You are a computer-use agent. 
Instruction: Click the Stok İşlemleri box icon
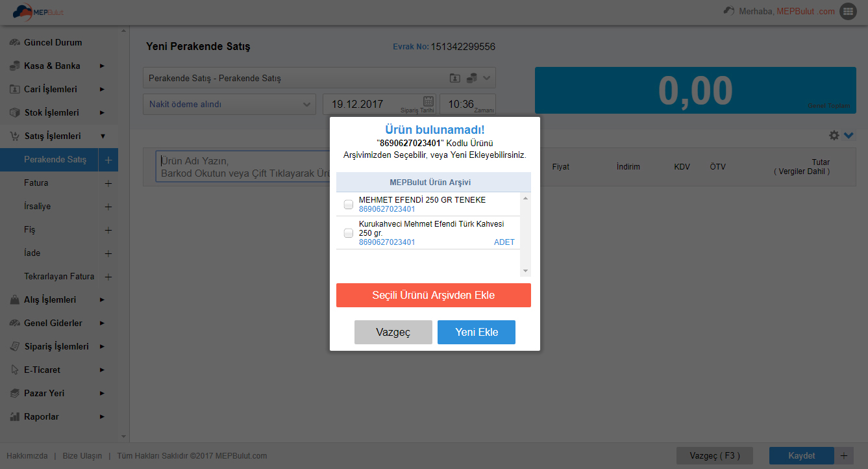(14, 112)
